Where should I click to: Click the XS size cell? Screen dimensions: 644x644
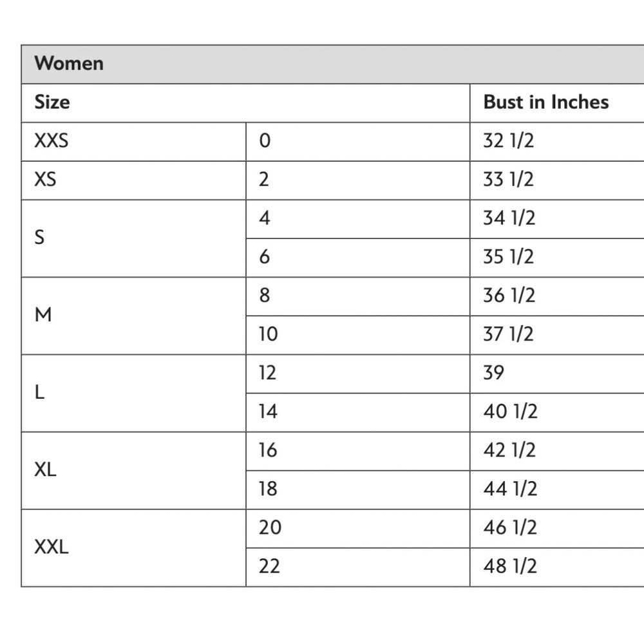tap(45, 180)
